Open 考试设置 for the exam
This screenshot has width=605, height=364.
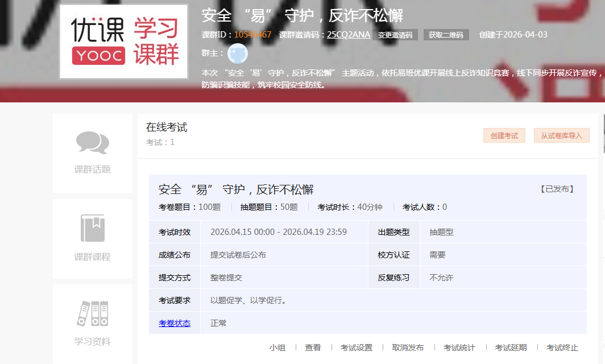[x=357, y=348]
